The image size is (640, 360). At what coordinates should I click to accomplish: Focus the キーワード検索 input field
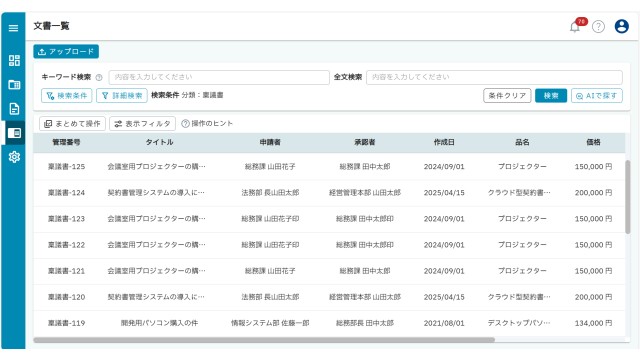[219, 77]
